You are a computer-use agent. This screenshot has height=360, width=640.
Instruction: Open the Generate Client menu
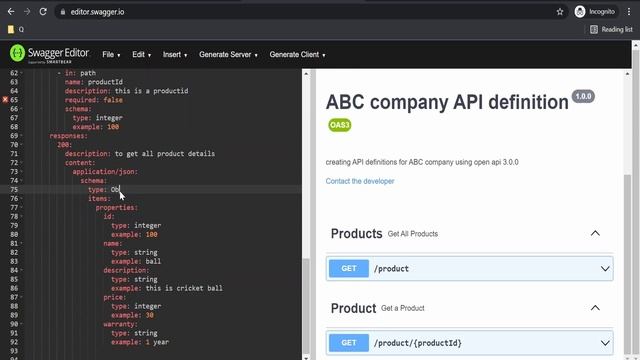(x=297, y=55)
